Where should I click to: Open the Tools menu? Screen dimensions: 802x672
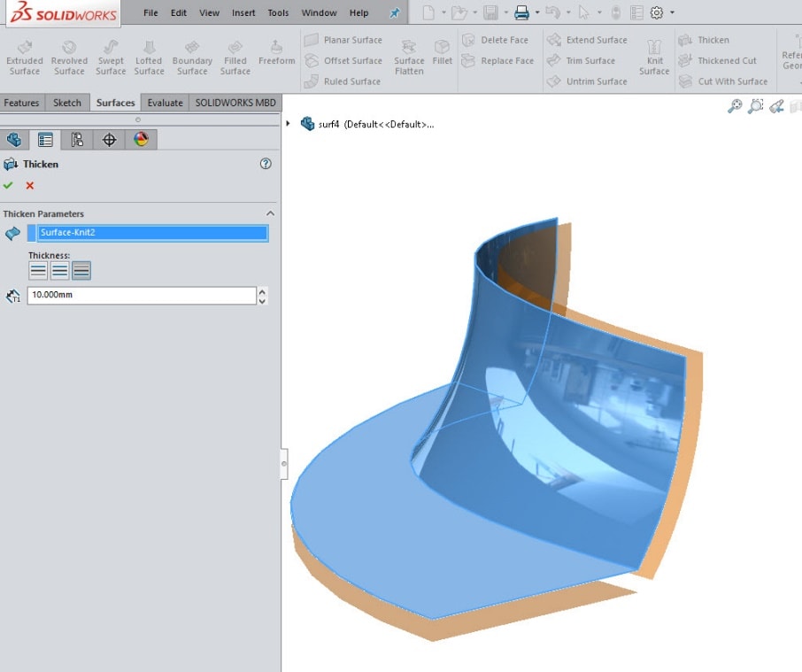pyautogui.click(x=278, y=12)
